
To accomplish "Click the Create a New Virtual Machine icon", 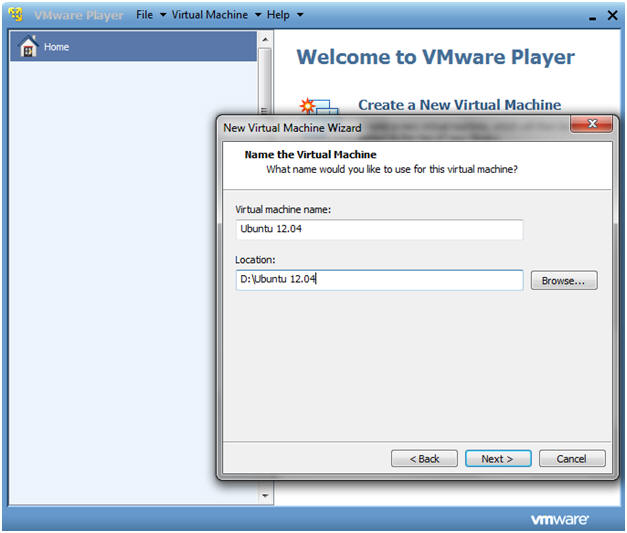I will (x=319, y=106).
